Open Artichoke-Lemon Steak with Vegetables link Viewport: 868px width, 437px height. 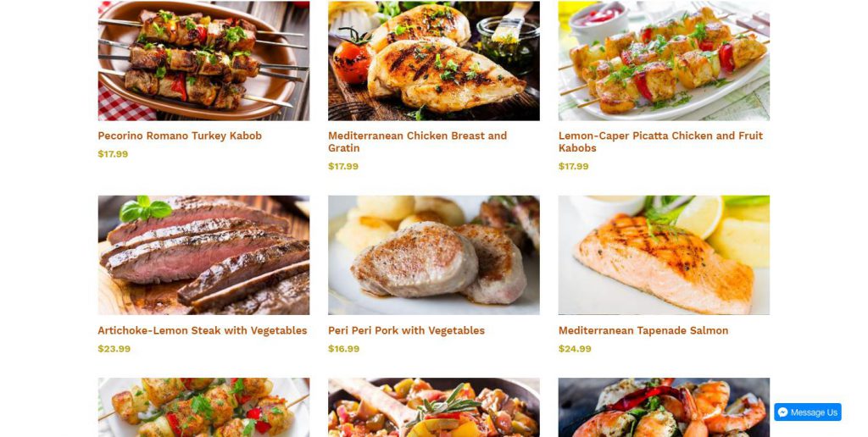click(203, 330)
